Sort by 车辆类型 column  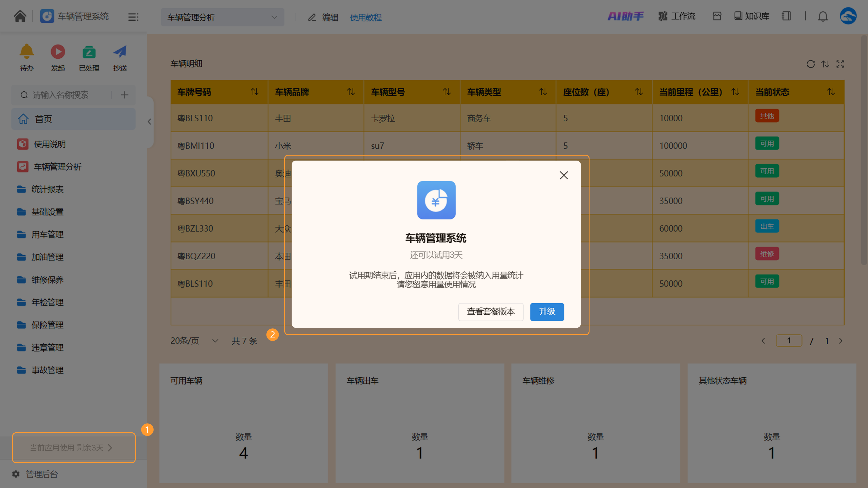click(x=543, y=92)
